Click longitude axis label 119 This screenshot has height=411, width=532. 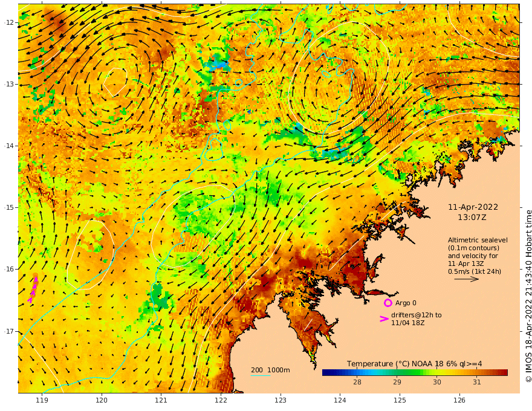coord(42,401)
